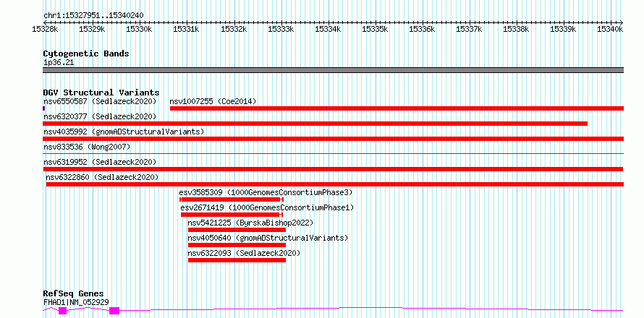The image size is (644, 318).
Task: Click the second magenta FHAD1 exon block
Action: click(x=114, y=311)
